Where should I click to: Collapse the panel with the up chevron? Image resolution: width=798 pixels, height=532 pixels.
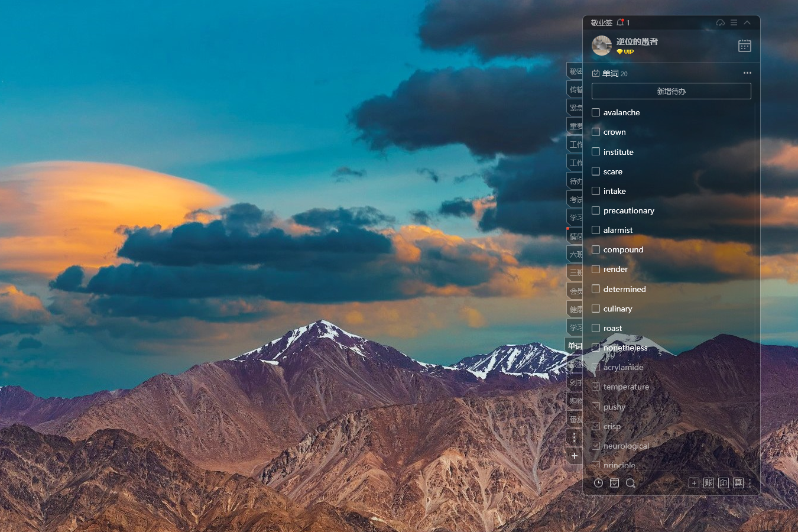point(747,22)
